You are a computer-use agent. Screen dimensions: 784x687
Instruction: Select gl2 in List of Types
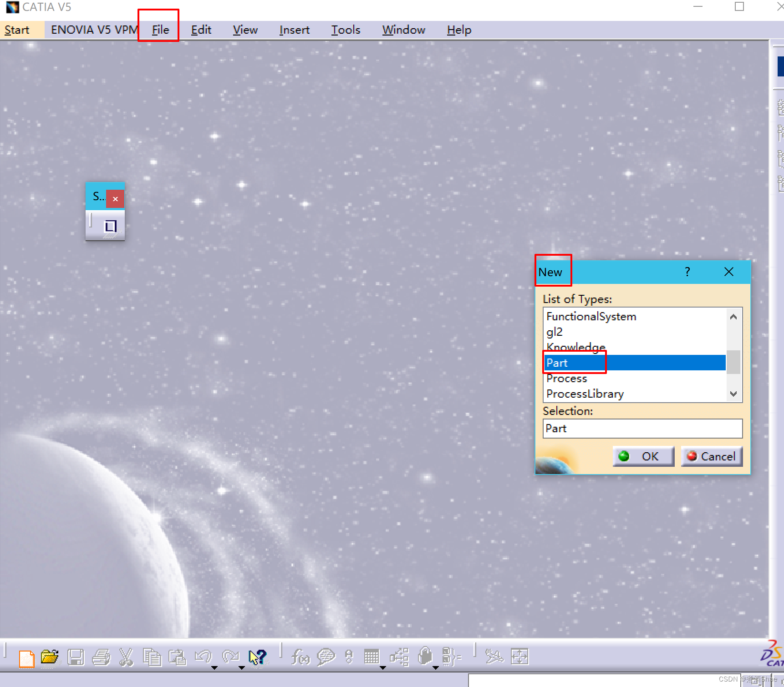pos(635,332)
